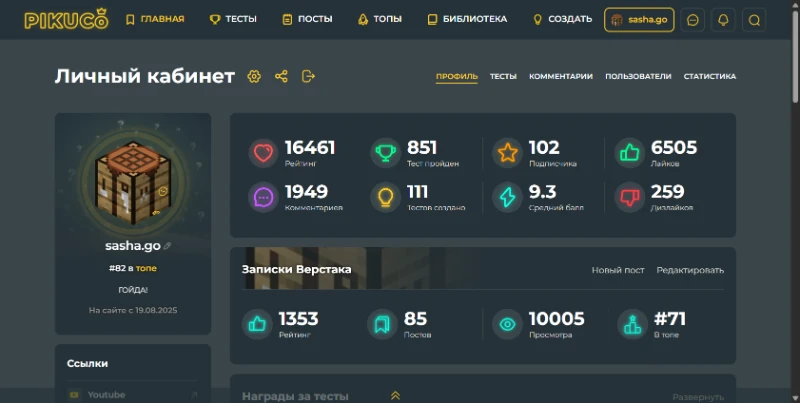Click the 111 tests created value

coord(417,192)
